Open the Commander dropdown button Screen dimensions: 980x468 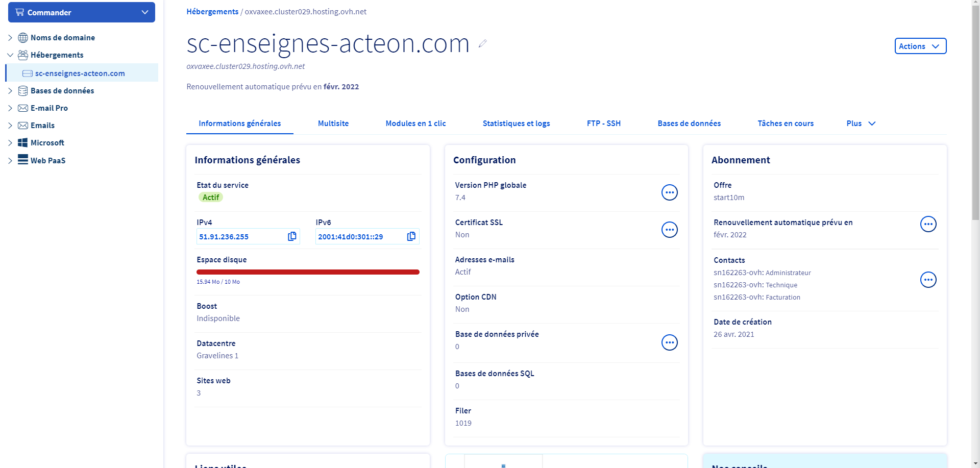pos(82,12)
